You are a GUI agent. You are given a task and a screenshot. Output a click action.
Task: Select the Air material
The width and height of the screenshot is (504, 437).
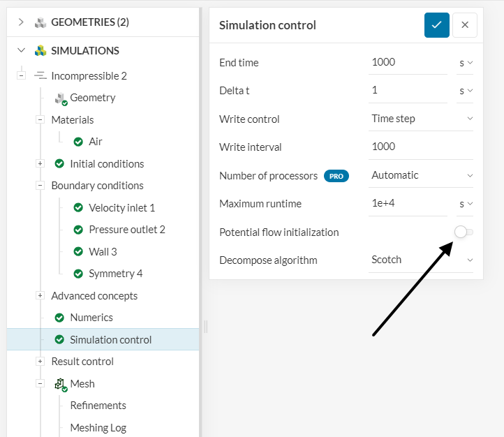click(96, 142)
